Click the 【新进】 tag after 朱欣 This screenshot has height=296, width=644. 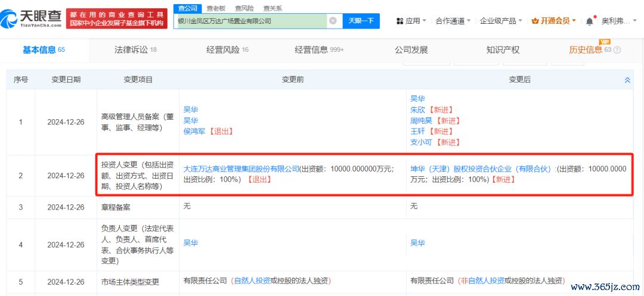coord(440,110)
